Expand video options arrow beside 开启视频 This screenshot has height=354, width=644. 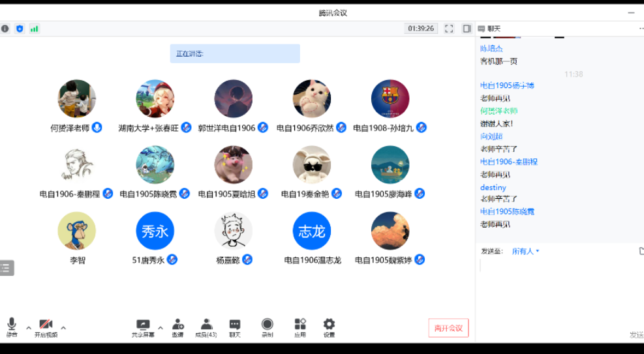click(63, 327)
